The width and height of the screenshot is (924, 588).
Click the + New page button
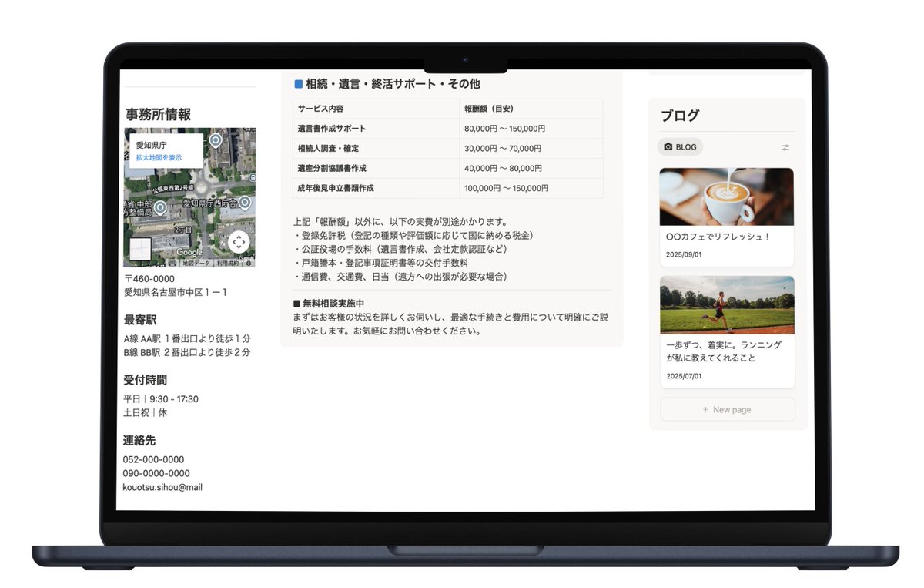[726, 409]
